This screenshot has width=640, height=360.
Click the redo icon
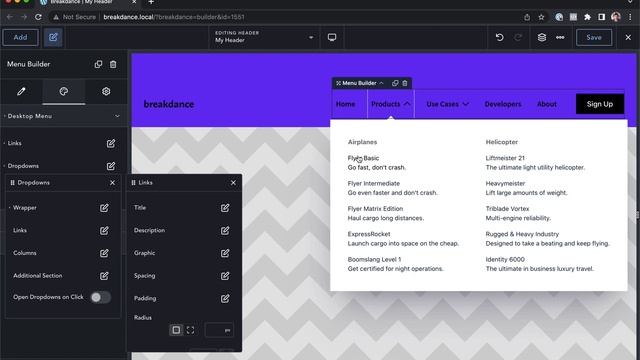(x=518, y=38)
